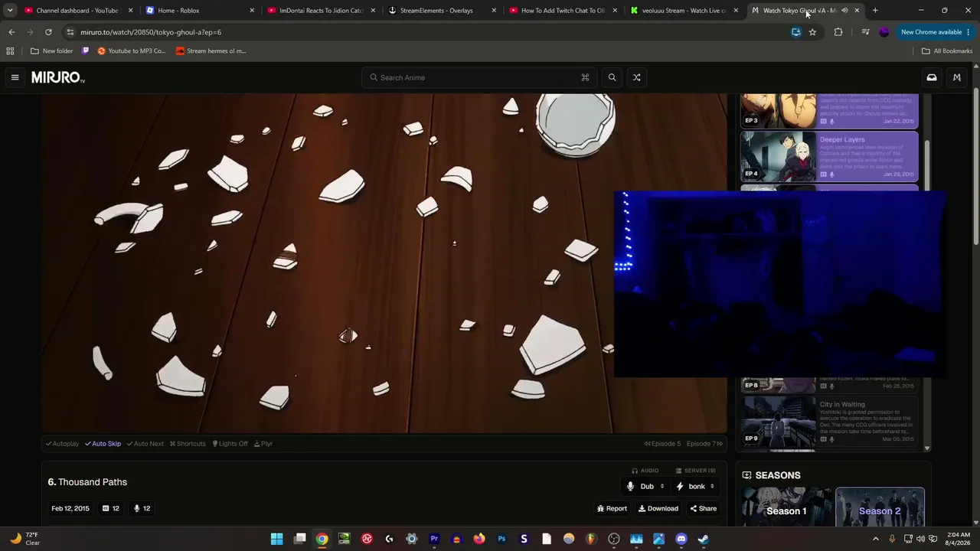Open the profile M icon in header

[956, 77]
